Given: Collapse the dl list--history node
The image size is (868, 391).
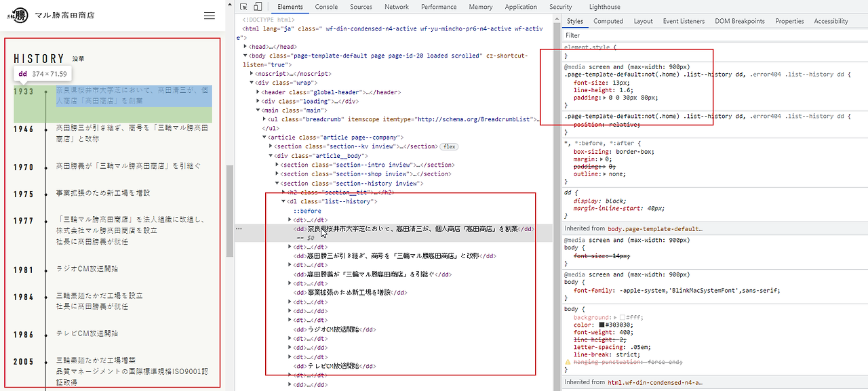Looking at the screenshot, I should [284, 201].
